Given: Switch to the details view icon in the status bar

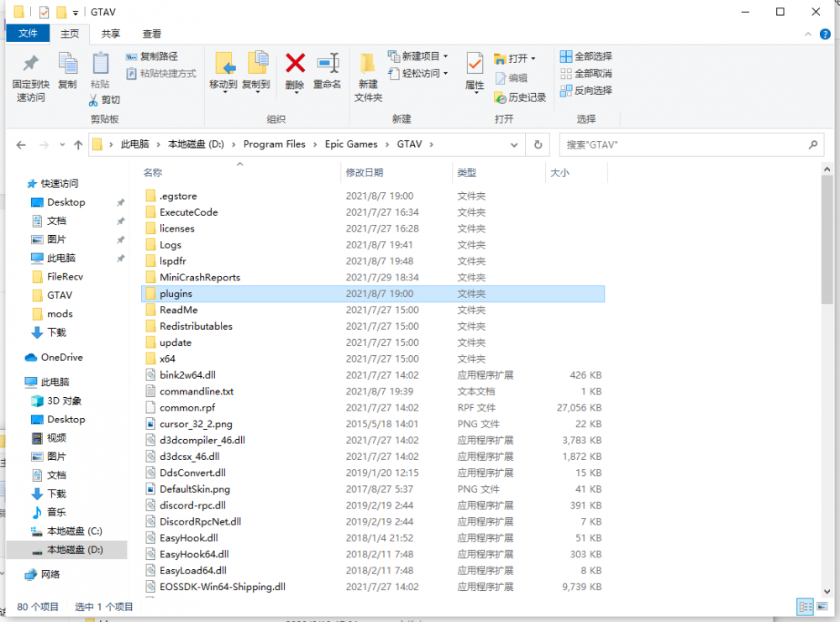Looking at the screenshot, I should point(806,607).
